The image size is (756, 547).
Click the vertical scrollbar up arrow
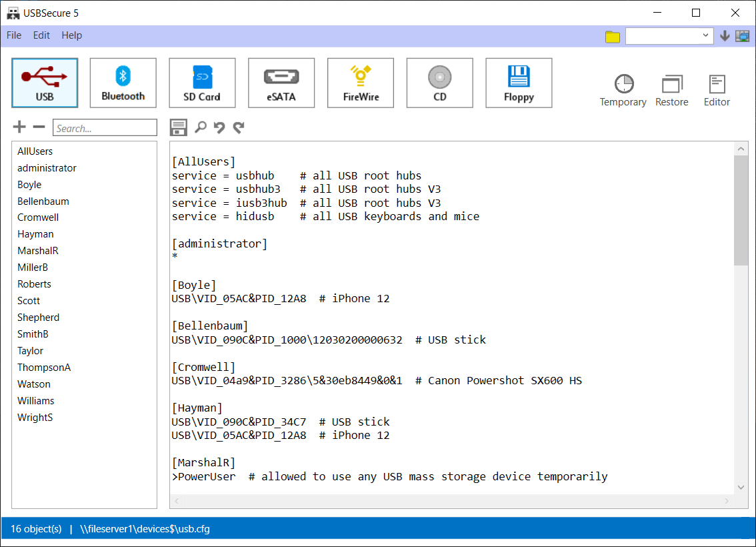point(741,149)
